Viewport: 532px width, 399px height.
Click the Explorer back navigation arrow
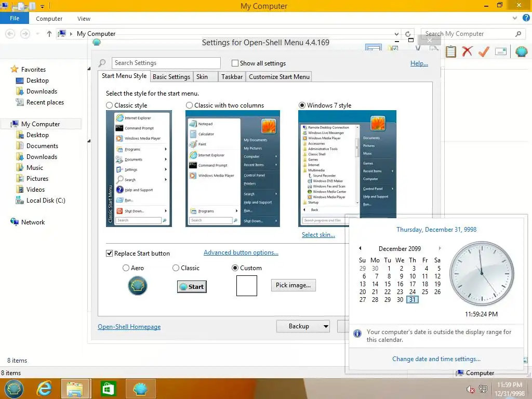point(10,34)
